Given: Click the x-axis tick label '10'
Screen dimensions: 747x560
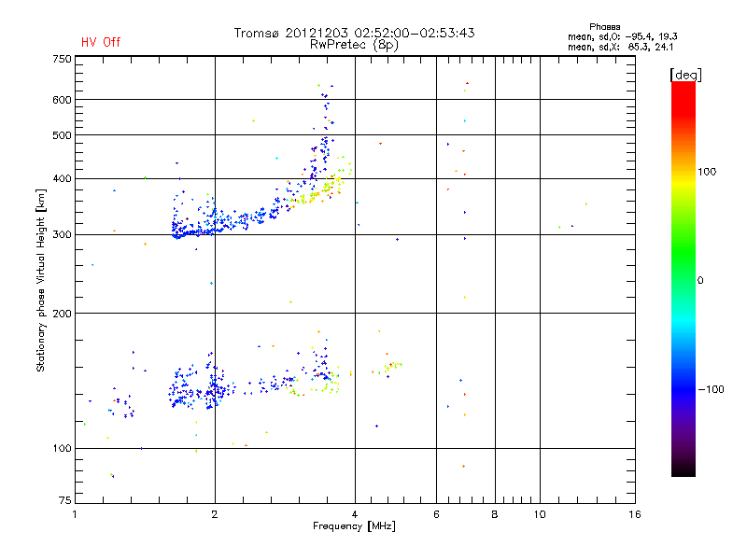Looking at the screenshot, I should [x=540, y=514].
